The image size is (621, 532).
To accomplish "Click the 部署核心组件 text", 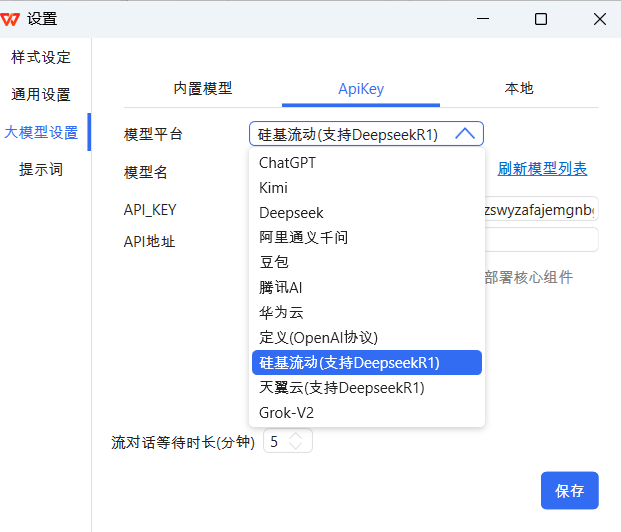I will click(x=529, y=277).
